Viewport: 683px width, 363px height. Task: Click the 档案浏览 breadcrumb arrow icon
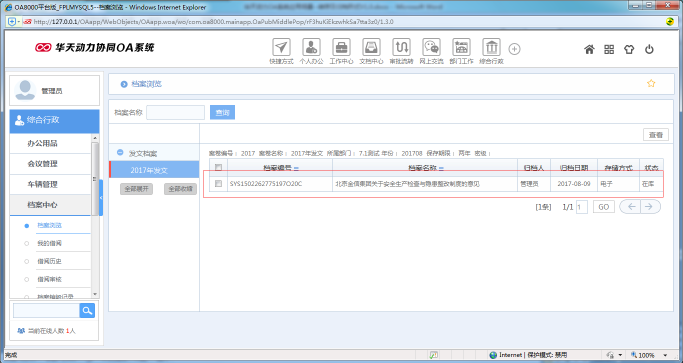pyautogui.click(x=124, y=84)
